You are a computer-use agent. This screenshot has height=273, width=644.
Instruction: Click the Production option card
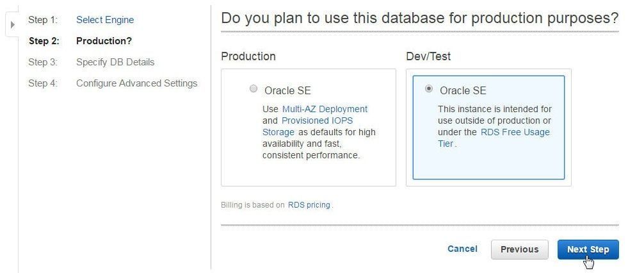click(x=309, y=128)
